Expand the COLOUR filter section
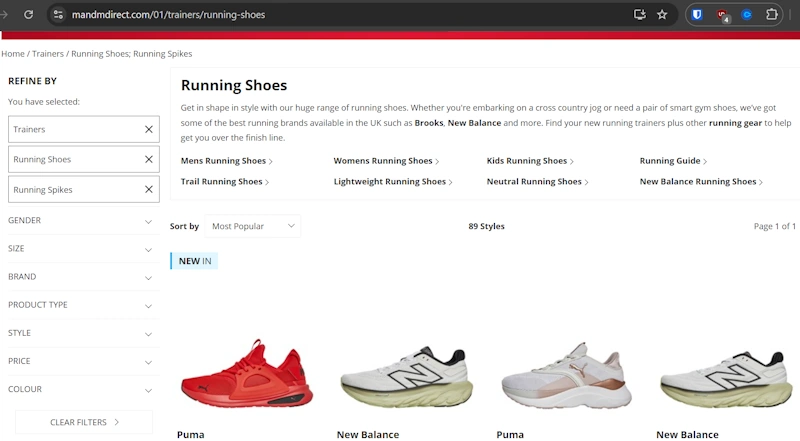This screenshot has height=441, width=800. (83, 389)
